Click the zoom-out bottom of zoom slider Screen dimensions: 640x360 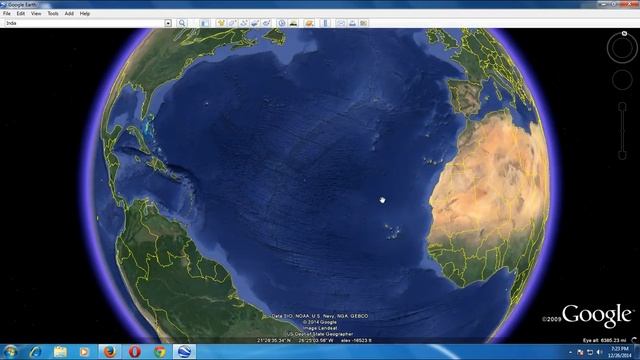click(622, 155)
